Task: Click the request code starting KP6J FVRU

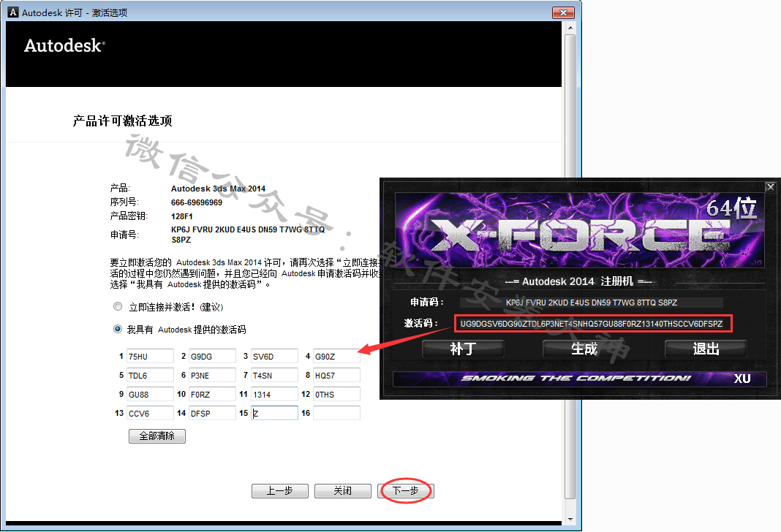Action: [x=248, y=235]
